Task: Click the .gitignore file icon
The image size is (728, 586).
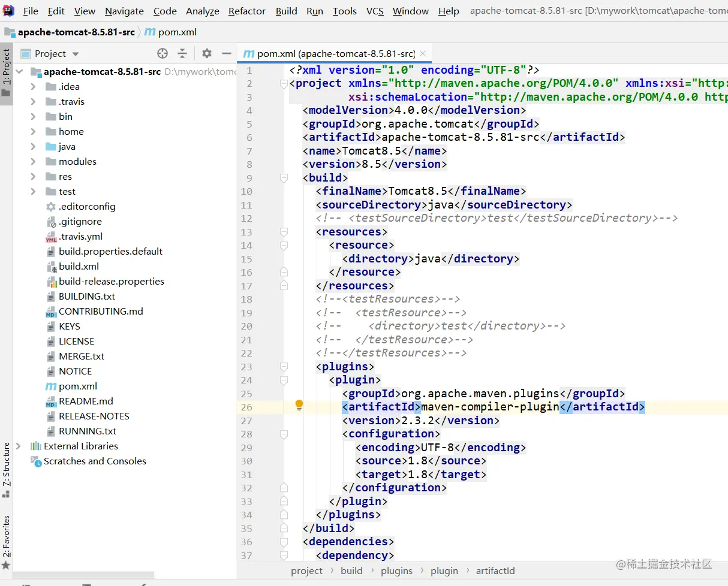Action: click(52, 222)
